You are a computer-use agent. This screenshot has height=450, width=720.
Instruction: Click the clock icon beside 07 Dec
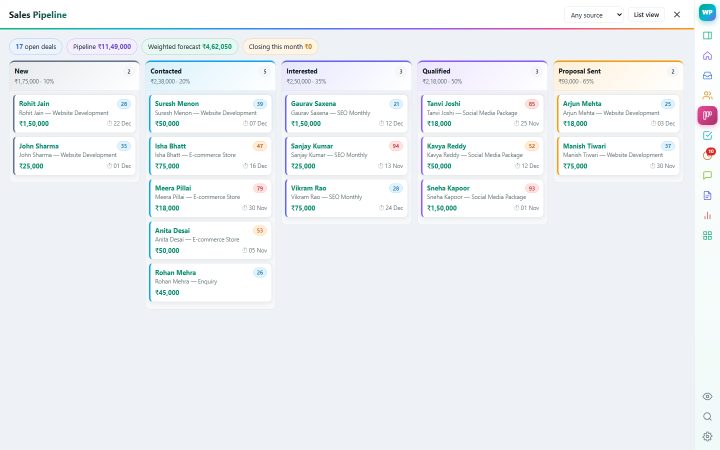pos(245,124)
